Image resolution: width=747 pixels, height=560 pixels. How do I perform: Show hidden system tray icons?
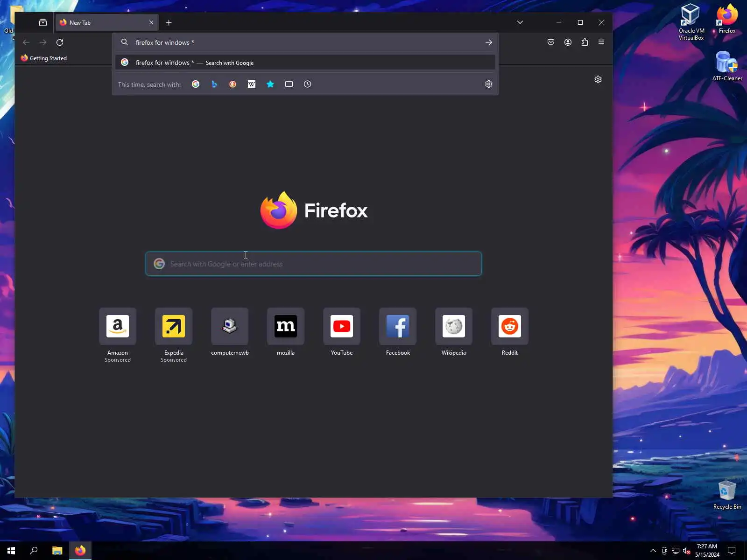coord(653,551)
